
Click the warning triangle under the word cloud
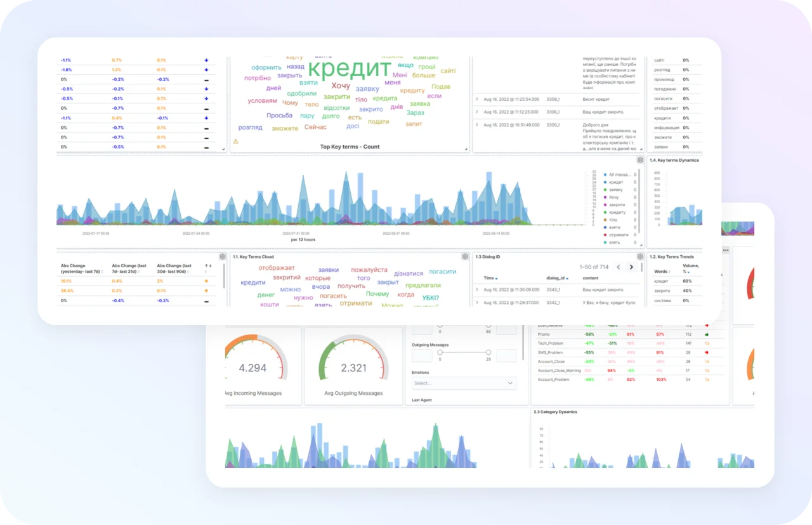tap(235, 142)
